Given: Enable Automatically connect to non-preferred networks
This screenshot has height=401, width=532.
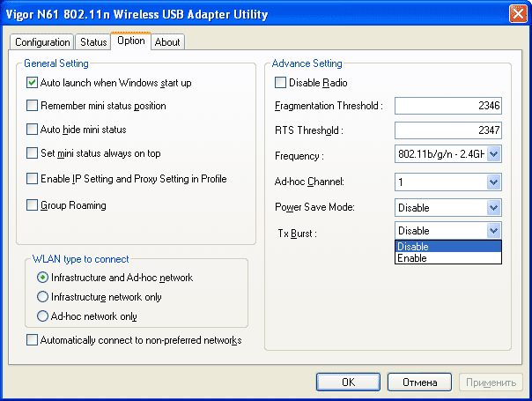Looking at the screenshot, I should 32,340.
